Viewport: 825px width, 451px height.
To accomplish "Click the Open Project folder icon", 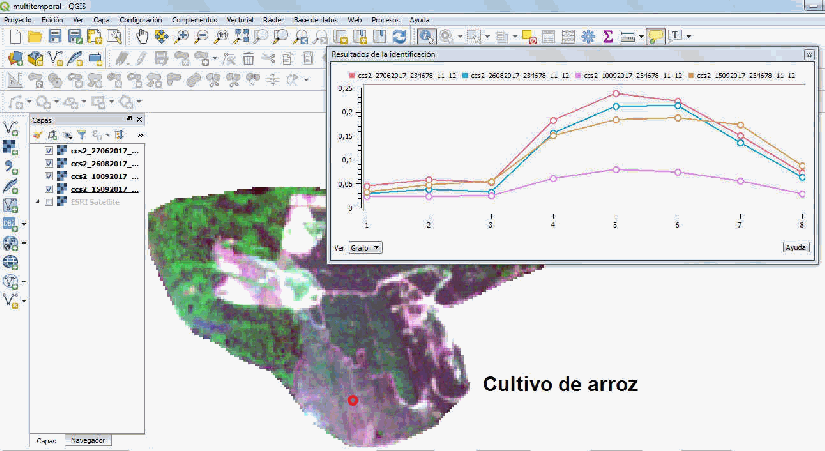I will pos(35,37).
